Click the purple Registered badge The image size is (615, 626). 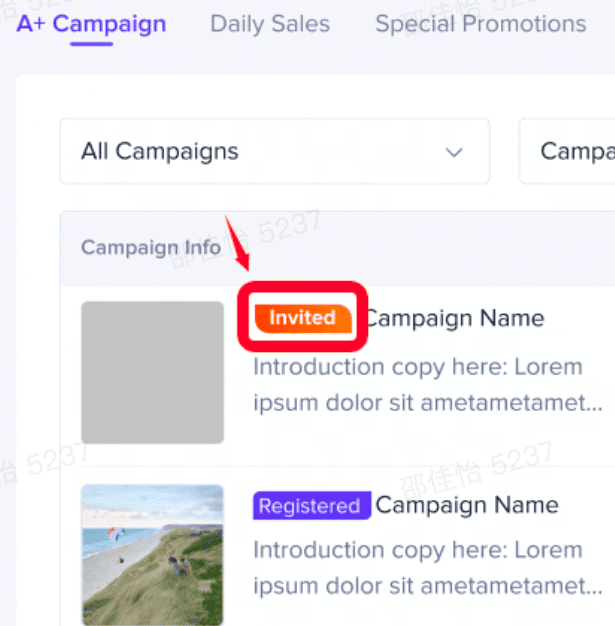312,505
